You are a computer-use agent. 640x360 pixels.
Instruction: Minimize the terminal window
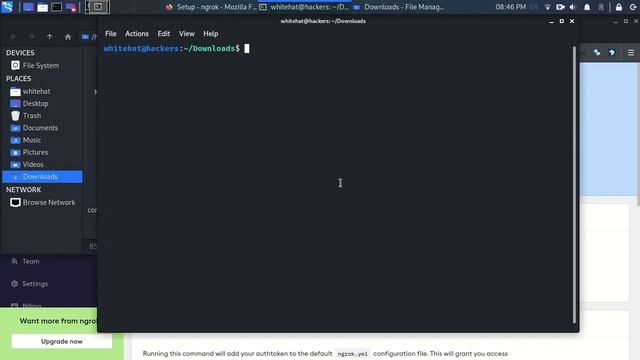pos(551,21)
